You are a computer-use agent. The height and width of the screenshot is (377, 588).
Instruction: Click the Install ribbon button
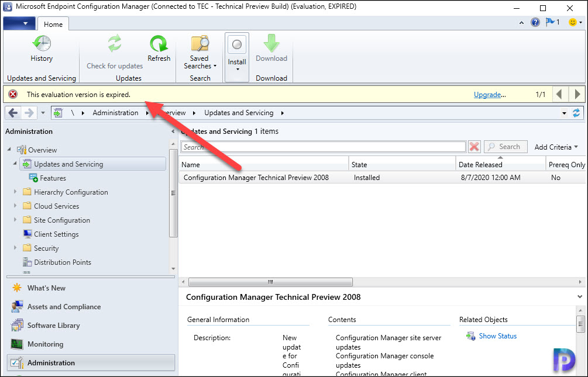[237, 57]
